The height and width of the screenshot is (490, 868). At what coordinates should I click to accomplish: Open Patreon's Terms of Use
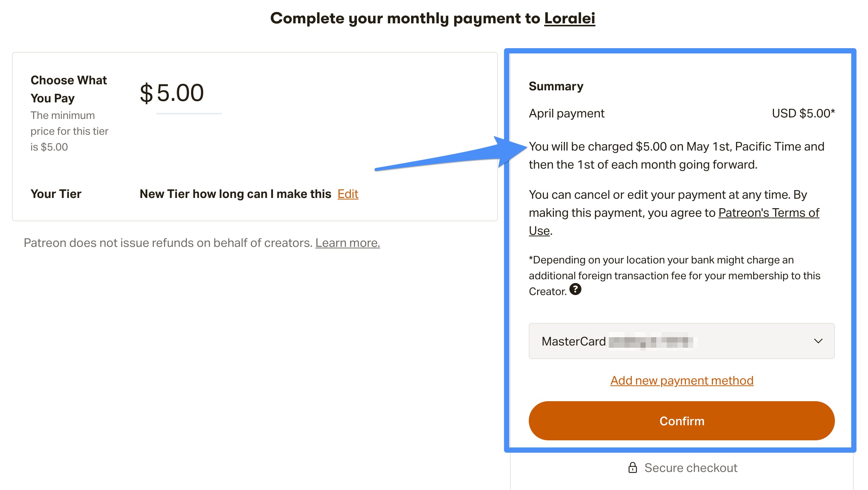674,222
